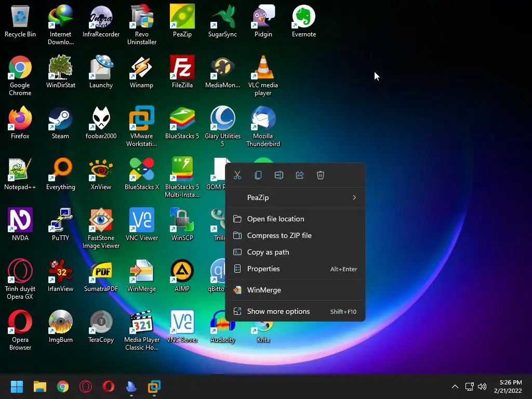Click the Pidgin desktop icon
This screenshot has width=532, height=399.
pyautogui.click(x=263, y=20)
